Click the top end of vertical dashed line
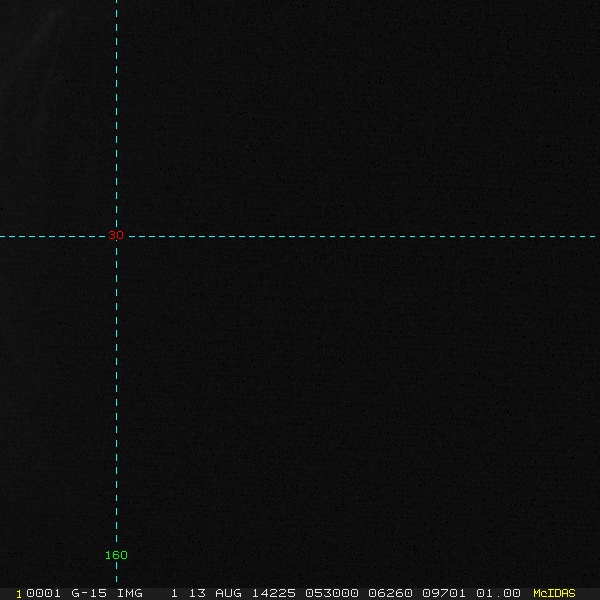The image size is (600, 600). [116, 3]
